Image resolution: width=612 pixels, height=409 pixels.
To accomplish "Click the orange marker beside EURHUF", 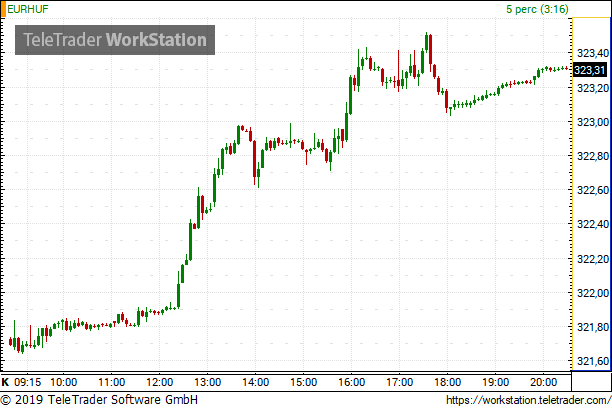I will pos(3,9).
